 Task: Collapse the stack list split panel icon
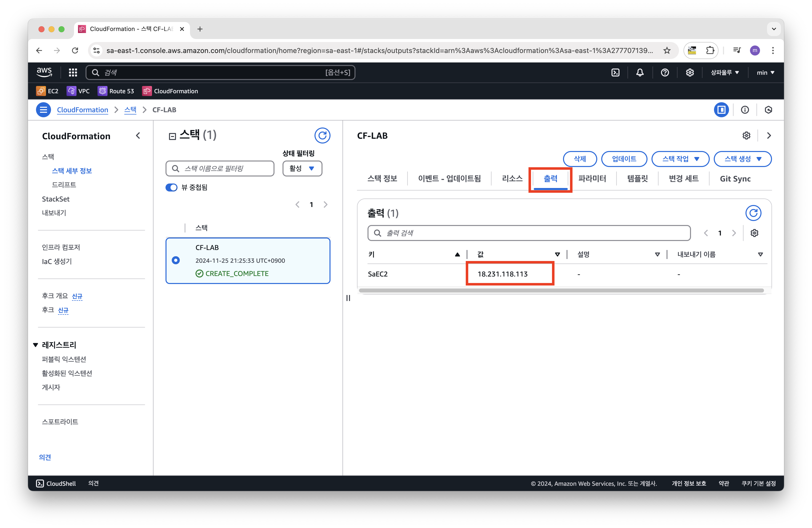(172, 136)
